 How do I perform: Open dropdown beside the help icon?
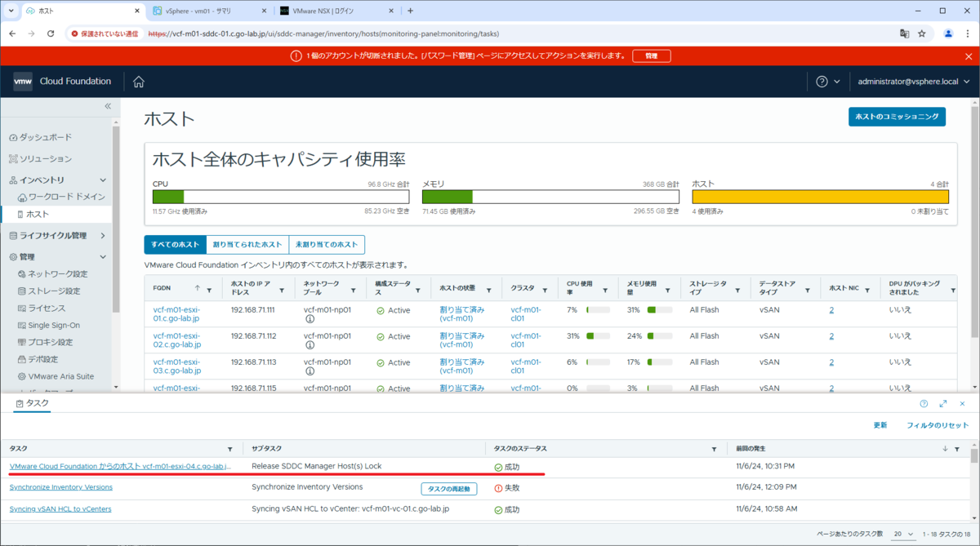tap(837, 82)
